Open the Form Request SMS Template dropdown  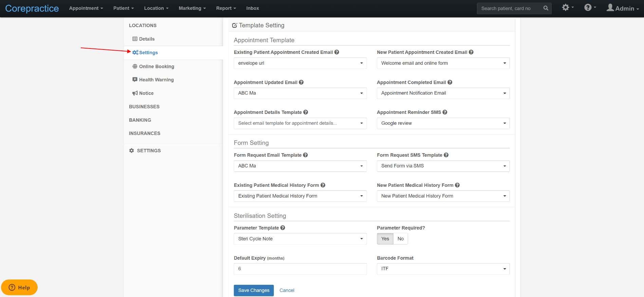coord(443,166)
